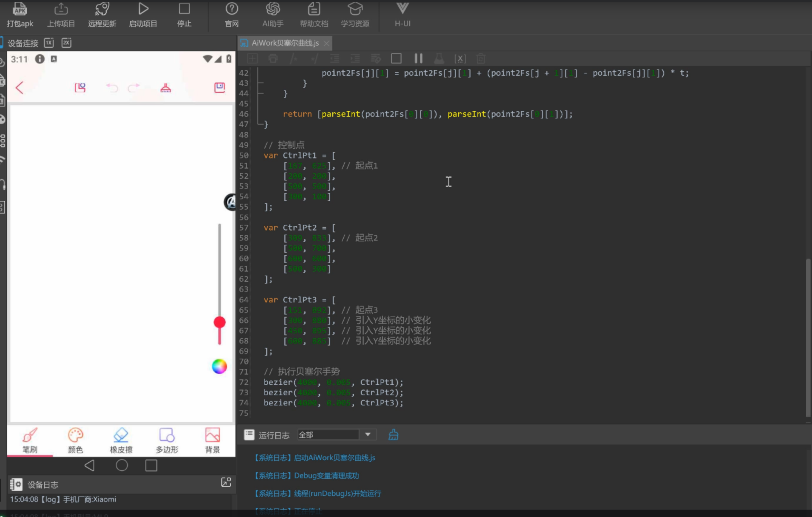Click log entry Debug变量清理成功
The image size is (812, 517).
(306, 475)
